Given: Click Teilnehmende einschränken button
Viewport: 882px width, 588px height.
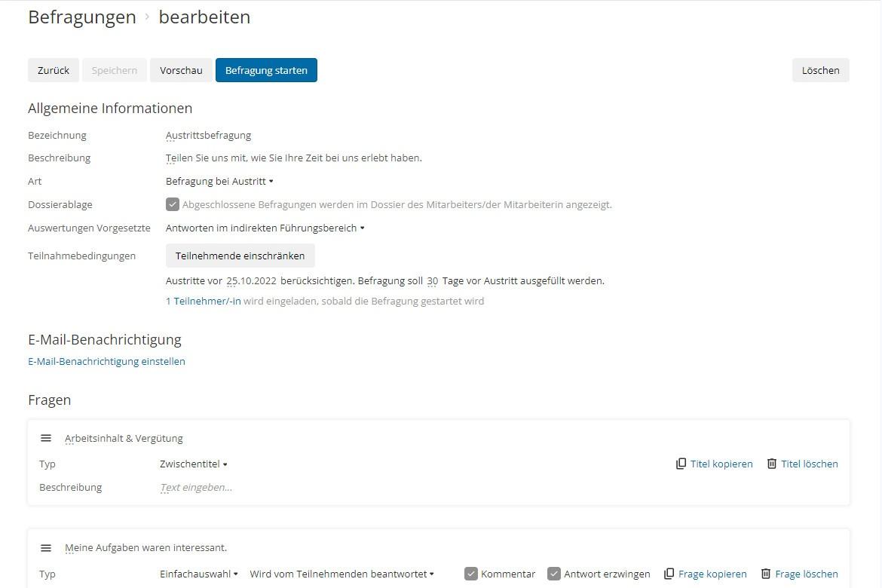Looking at the screenshot, I should [x=240, y=256].
